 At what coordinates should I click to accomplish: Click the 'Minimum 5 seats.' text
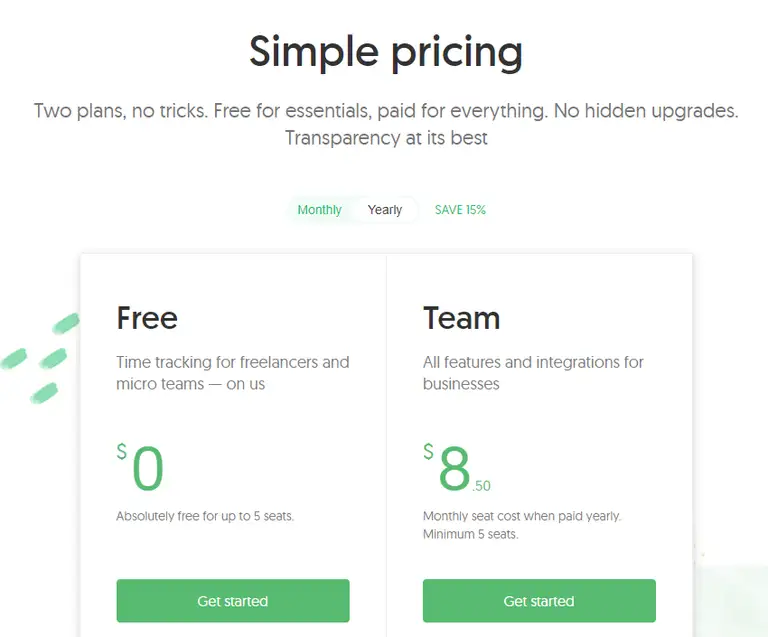(471, 535)
